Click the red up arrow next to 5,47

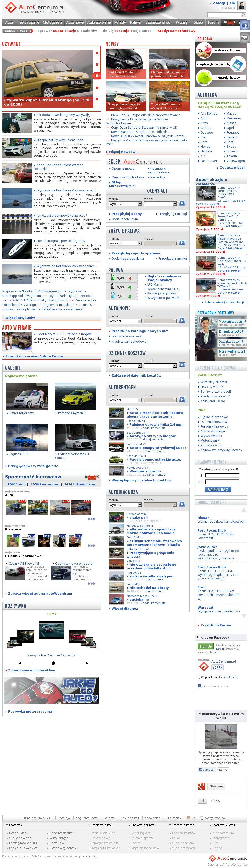coord(129,278)
